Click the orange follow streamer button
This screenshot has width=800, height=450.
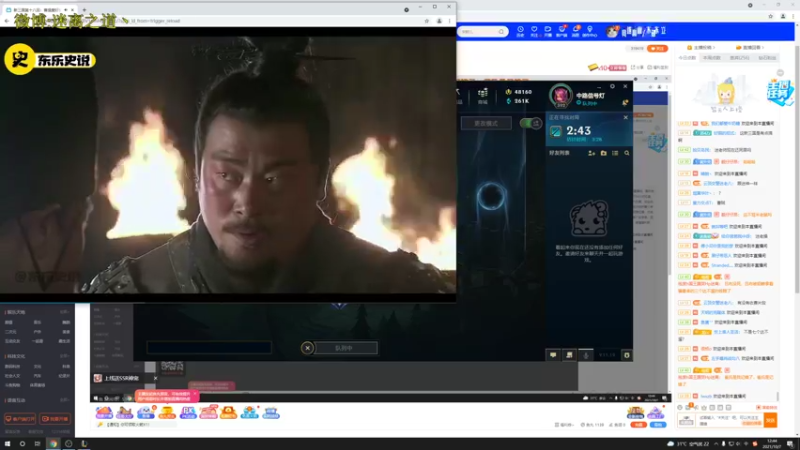click(657, 48)
